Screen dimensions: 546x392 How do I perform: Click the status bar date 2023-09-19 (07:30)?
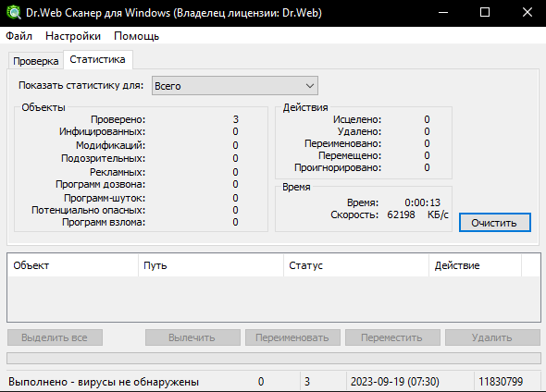[x=394, y=382]
